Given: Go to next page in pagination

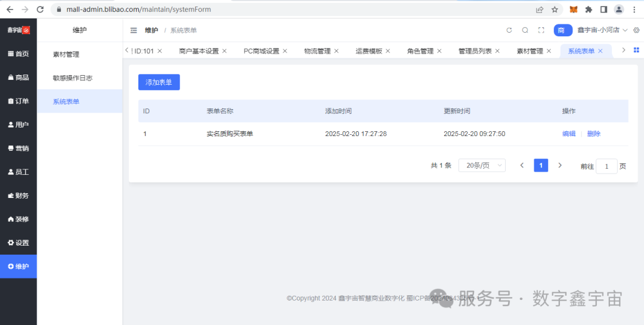Looking at the screenshot, I should point(560,165).
